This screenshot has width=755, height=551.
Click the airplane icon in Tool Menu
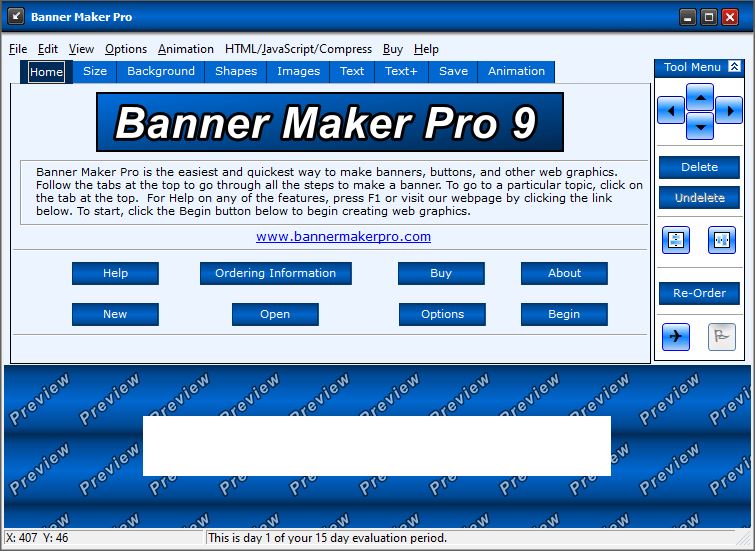click(676, 337)
